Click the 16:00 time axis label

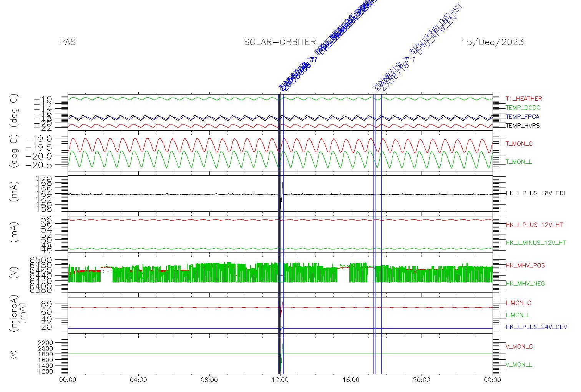pyautogui.click(x=351, y=380)
